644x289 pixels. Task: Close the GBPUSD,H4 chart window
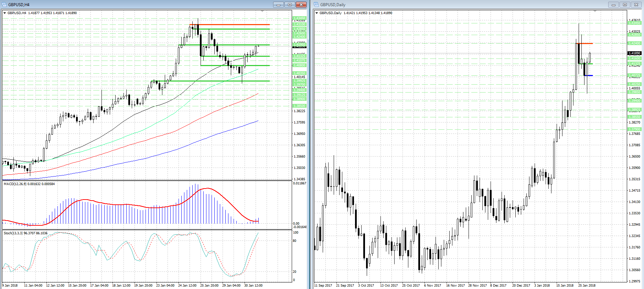click(x=301, y=4)
